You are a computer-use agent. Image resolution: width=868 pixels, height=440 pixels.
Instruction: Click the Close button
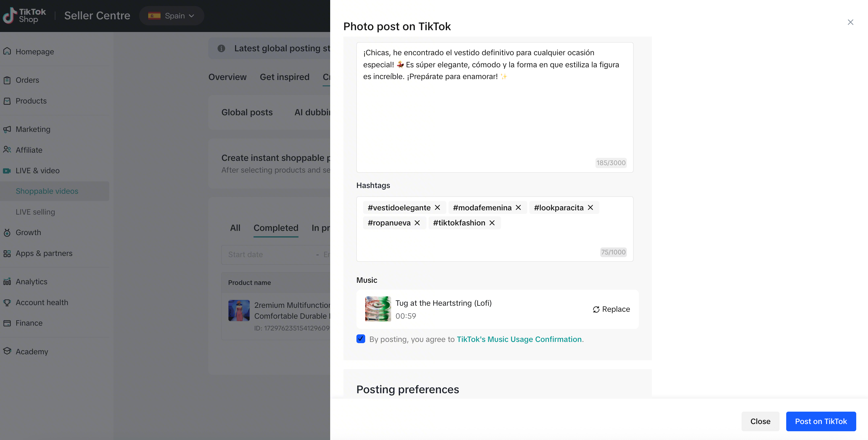pos(760,421)
